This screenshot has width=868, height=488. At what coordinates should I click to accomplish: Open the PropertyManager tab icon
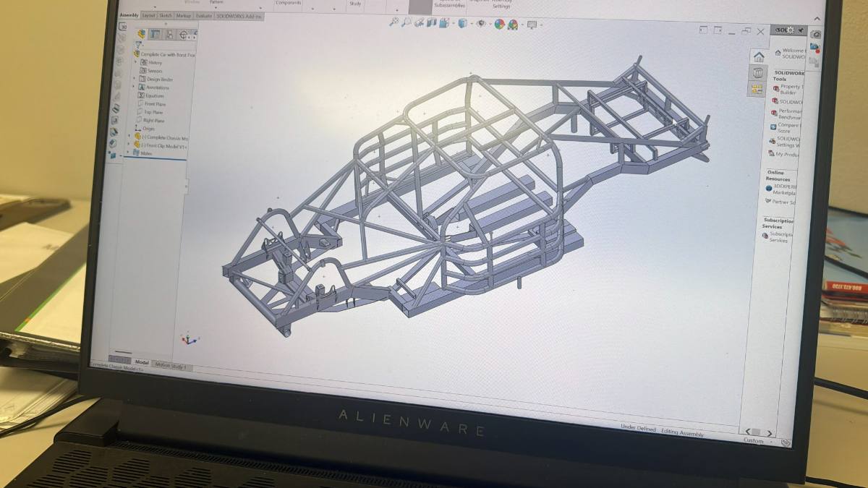tap(155, 34)
